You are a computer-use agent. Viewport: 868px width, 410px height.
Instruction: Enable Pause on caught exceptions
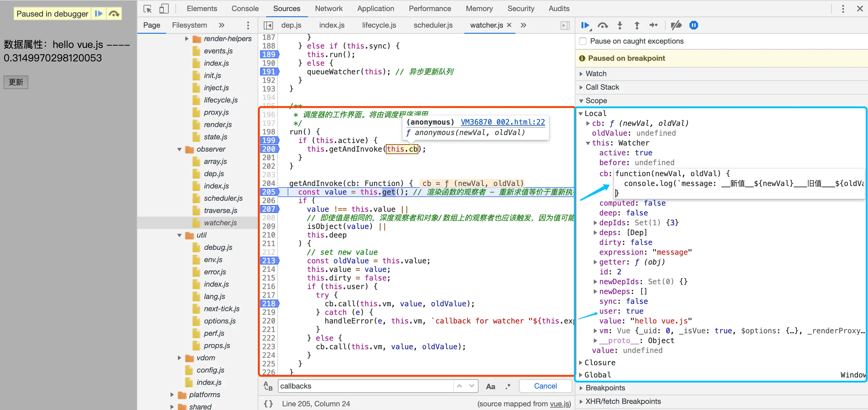click(x=583, y=41)
